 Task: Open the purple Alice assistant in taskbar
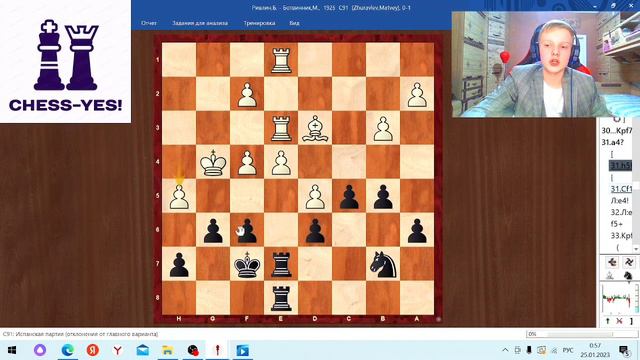pos(40,350)
